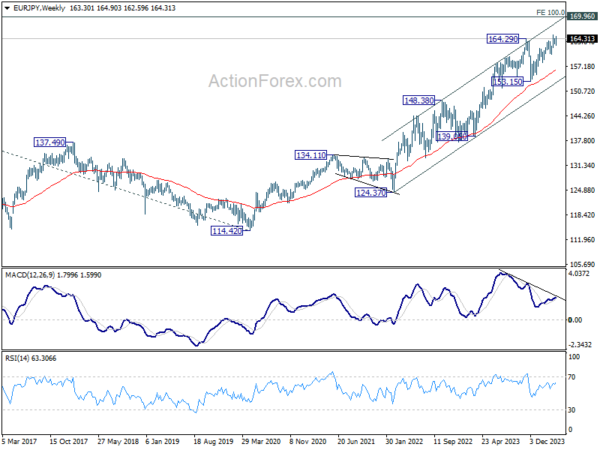Click the 124.370 low price label
600x450 pixels.
pos(371,191)
